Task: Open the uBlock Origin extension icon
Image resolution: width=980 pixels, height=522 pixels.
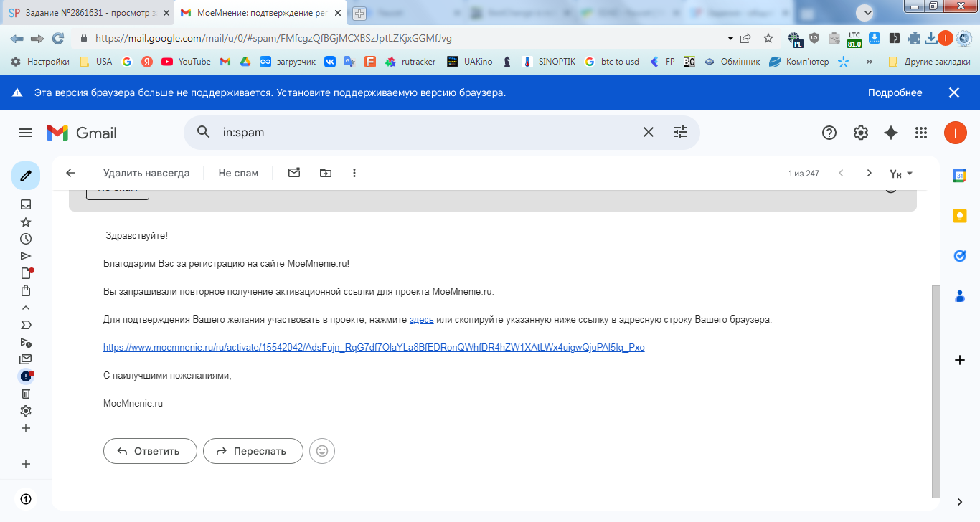Action: [x=814, y=38]
